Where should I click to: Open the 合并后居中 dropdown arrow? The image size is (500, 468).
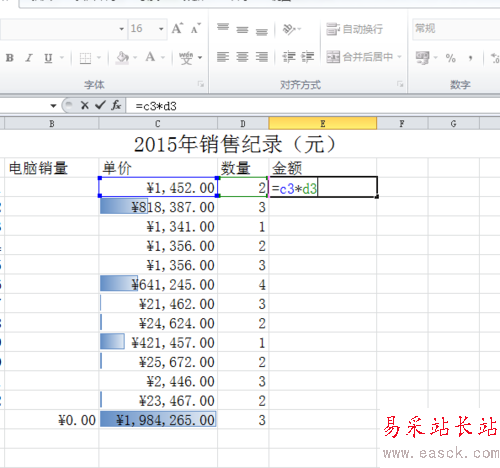(x=399, y=57)
